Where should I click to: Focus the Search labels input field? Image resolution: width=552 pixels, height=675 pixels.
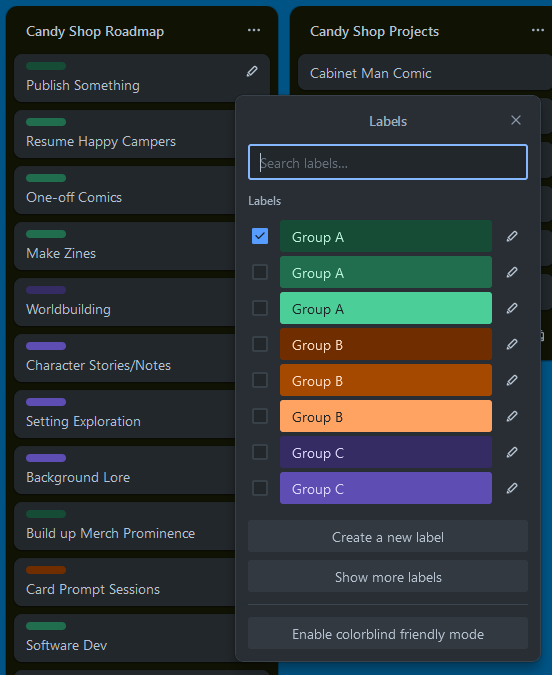388,162
